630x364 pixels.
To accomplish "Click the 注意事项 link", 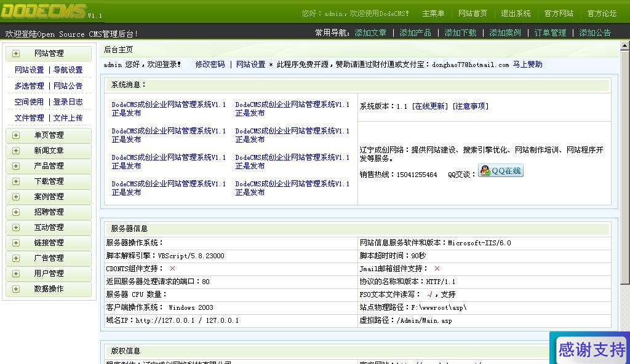I will tap(471, 106).
